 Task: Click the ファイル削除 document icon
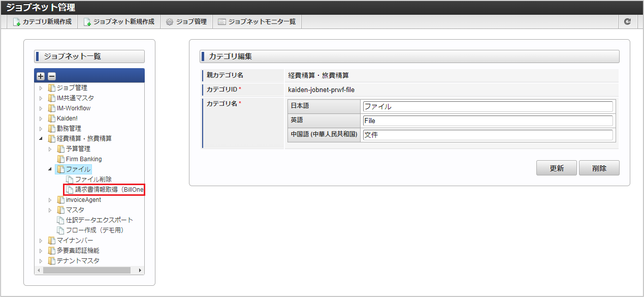click(x=70, y=180)
